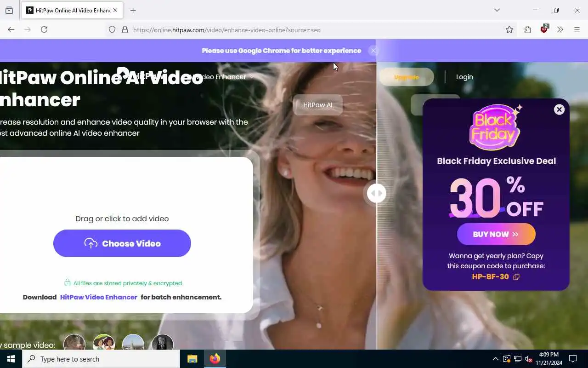This screenshot has height=368, width=588.
Task: Copy the HP-BF-30 coupon code icon
Action: 516,277
